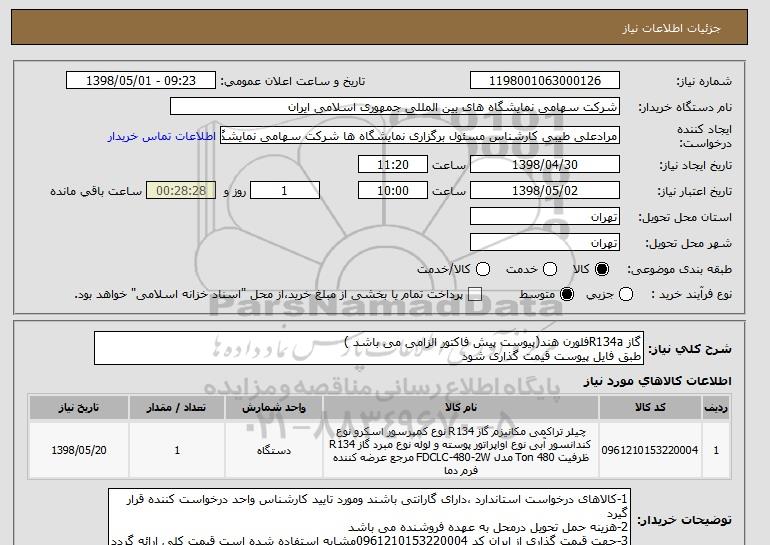Click the delivery city field تهران

(545, 243)
